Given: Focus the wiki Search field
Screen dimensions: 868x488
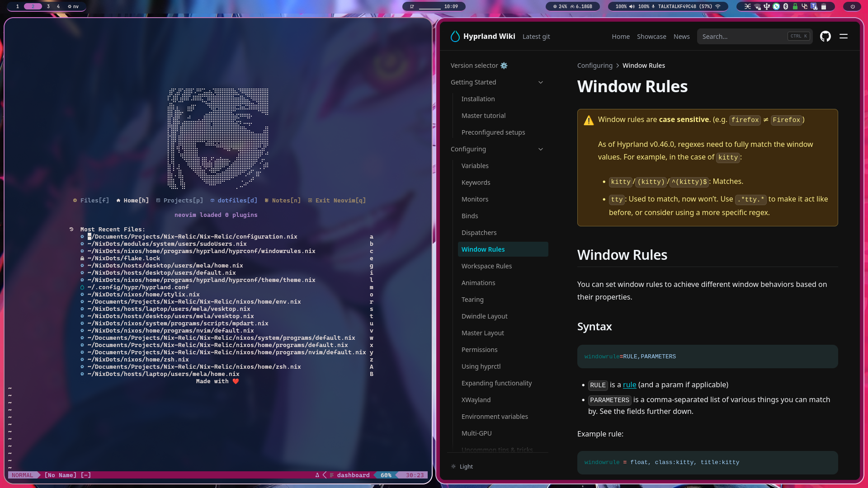Looking at the screenshot, I should coord(741,37).
